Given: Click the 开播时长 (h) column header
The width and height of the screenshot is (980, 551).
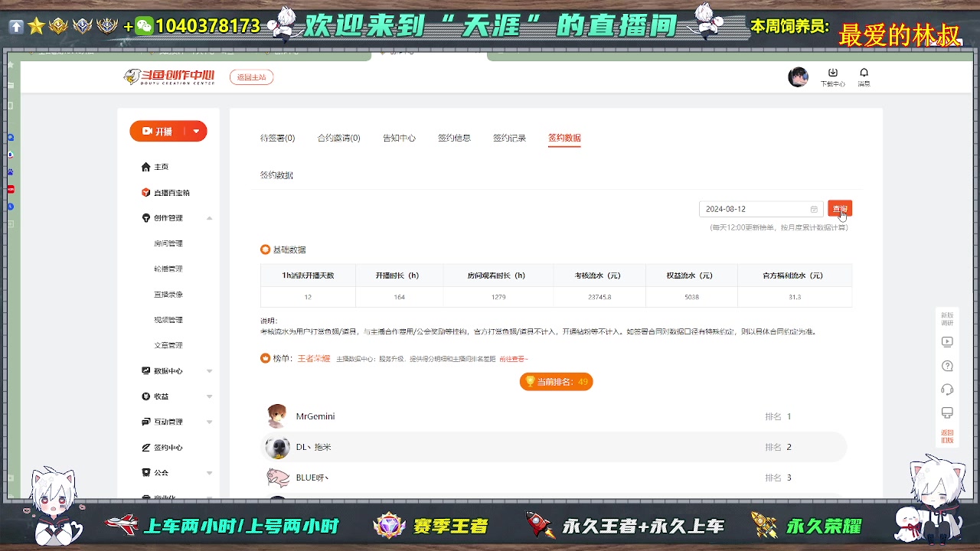Looking at the screenshot, I should 399,275.
